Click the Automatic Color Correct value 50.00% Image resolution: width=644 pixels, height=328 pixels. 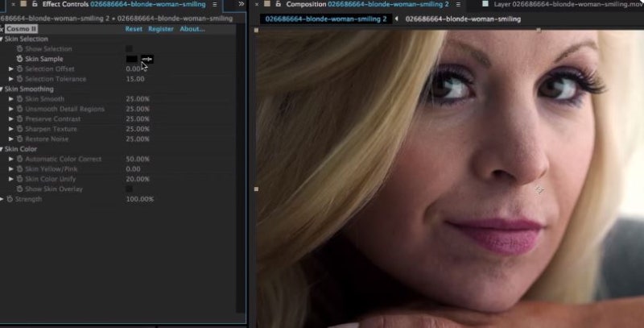(x=138, y=159)
